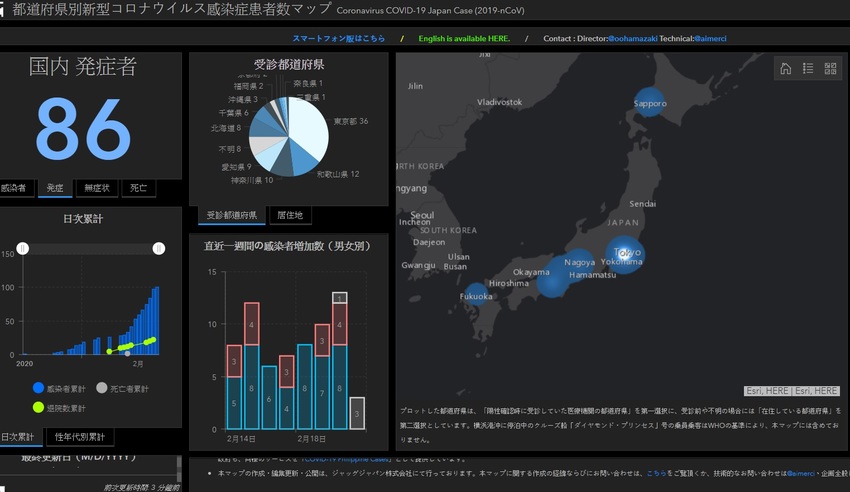Image resolution: width=850 pixels, height=492 pixels.
Task: Open the map legend list icon
Action: [x=808, y=68]
